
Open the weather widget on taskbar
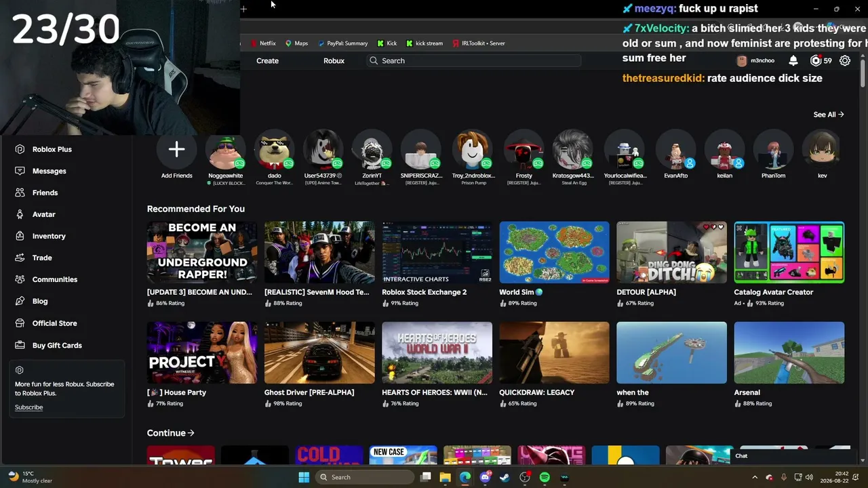[29, 477]
